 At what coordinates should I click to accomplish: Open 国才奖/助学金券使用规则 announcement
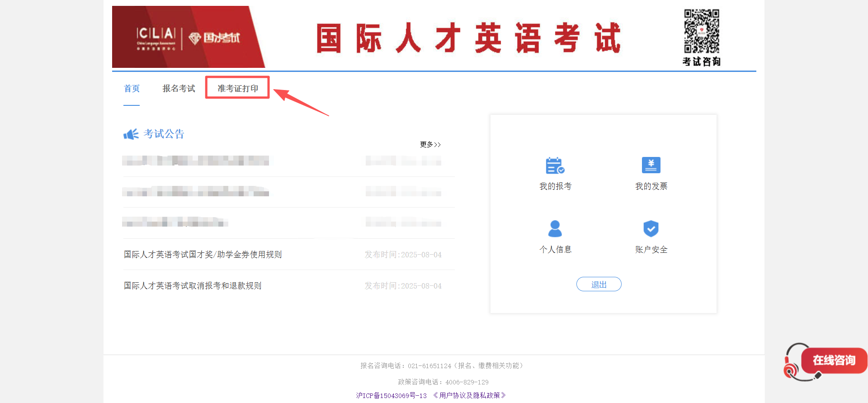coord(203,255)
